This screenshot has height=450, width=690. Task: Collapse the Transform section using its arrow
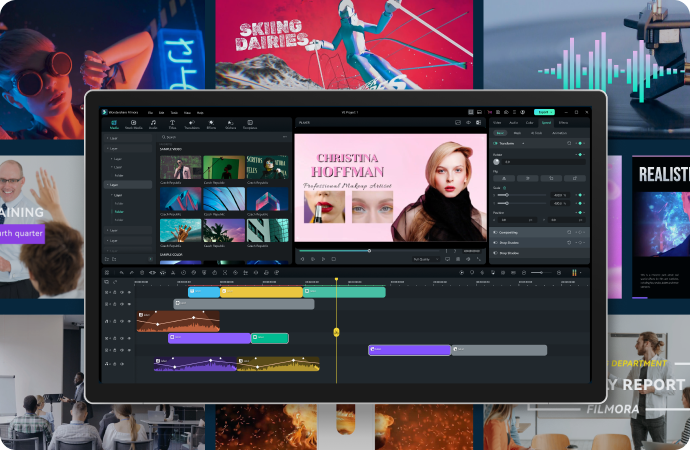(523, 143)
